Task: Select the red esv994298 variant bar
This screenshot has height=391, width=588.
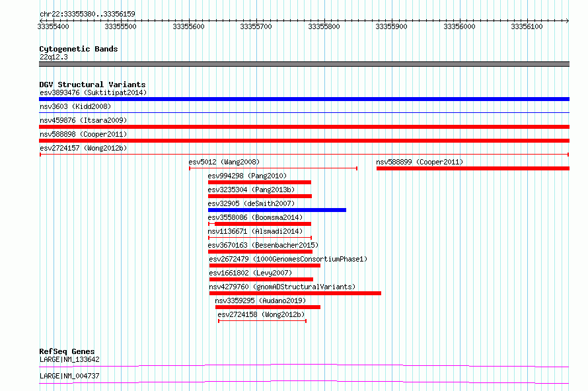Action: (x=260, y=182)
